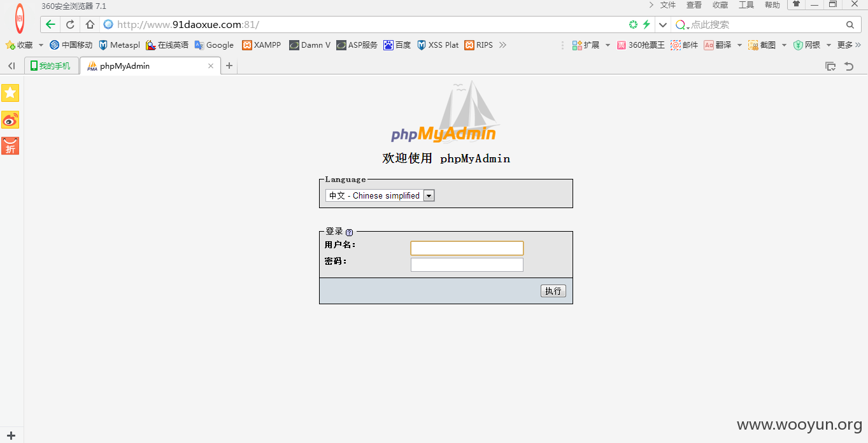Add a sidebar app with bottom plus
Screen dimensions: 868x443
(11, 436)
